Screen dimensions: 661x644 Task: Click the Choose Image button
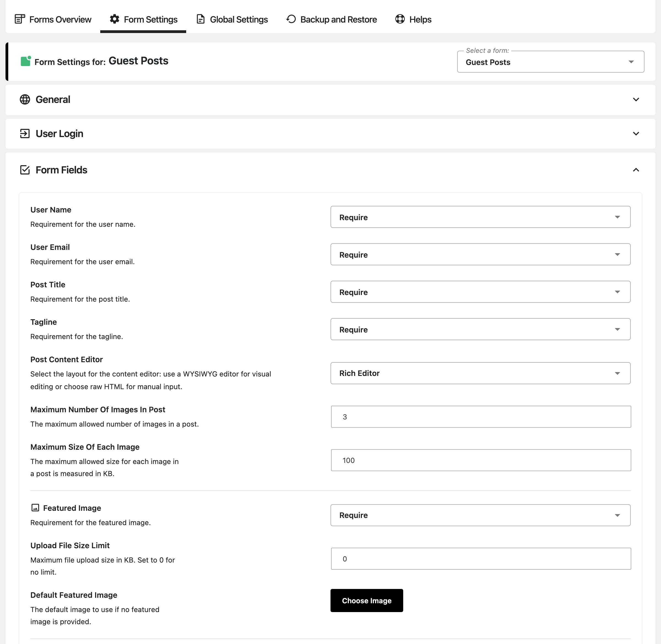(367, 600)
